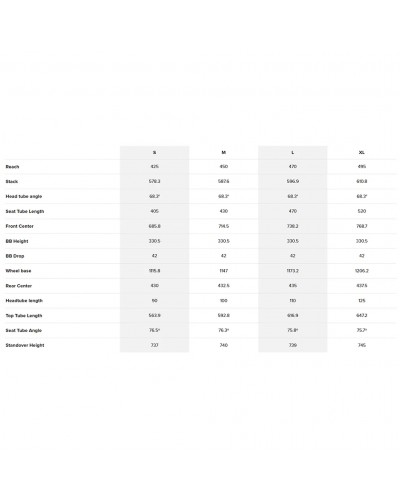Viewport: 400px width, 500px height.
Task: Select the Rear Center row label
Action: point(19,286)
